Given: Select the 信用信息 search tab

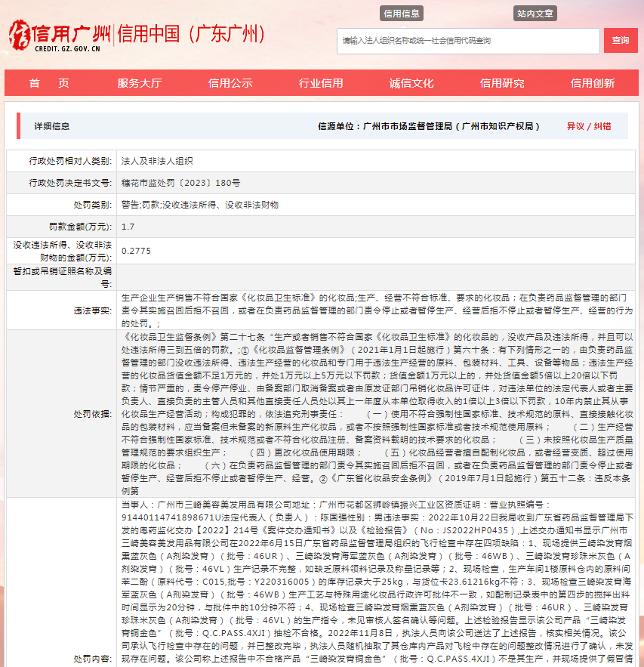Looking at the screenshot, I should [x=401, y=13].
